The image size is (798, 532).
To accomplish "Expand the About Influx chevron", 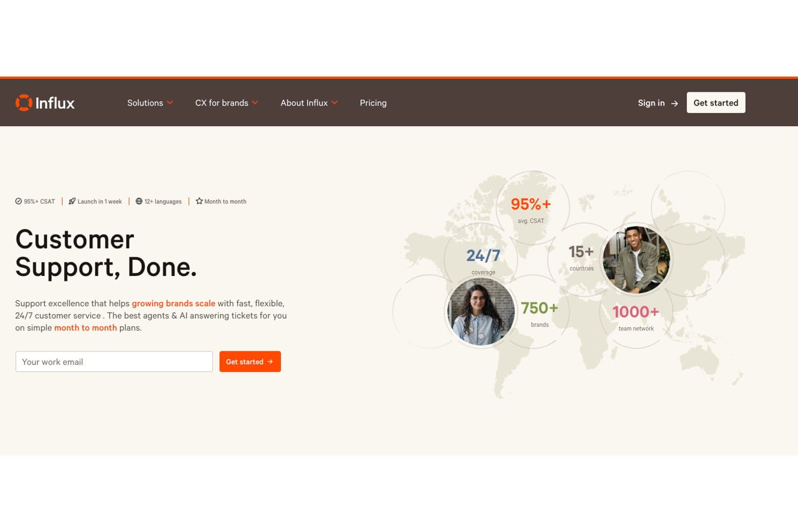I will 334,102.
